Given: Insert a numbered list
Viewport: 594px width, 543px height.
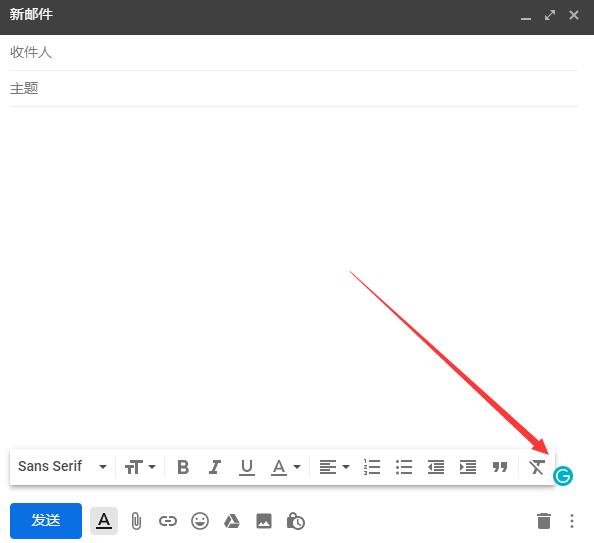Looking at the screenshot, I should point(372,467).
